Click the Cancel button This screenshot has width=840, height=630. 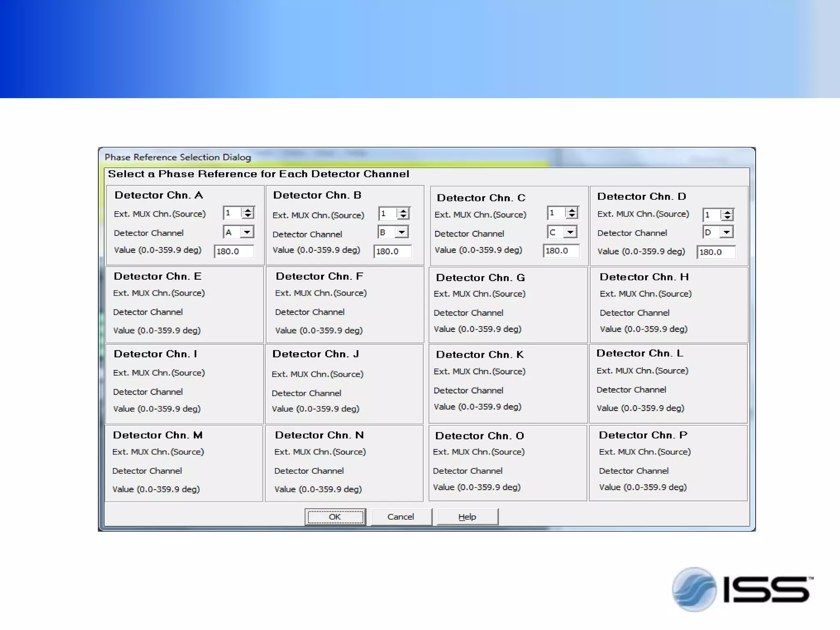401,517
